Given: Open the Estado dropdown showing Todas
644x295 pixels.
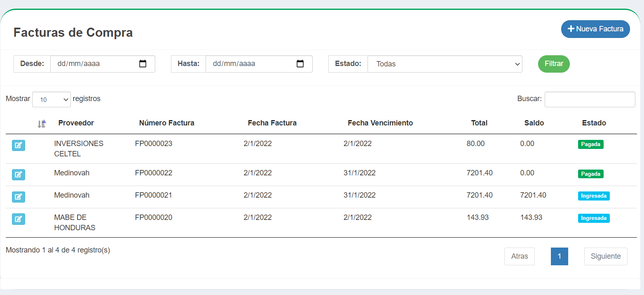Looking at the screenshot, I should (445, 64).
